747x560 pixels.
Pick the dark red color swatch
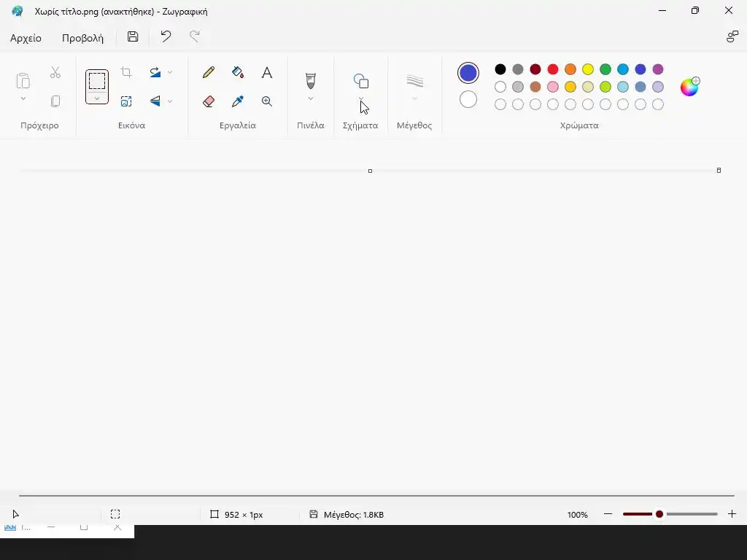[535, 69]
